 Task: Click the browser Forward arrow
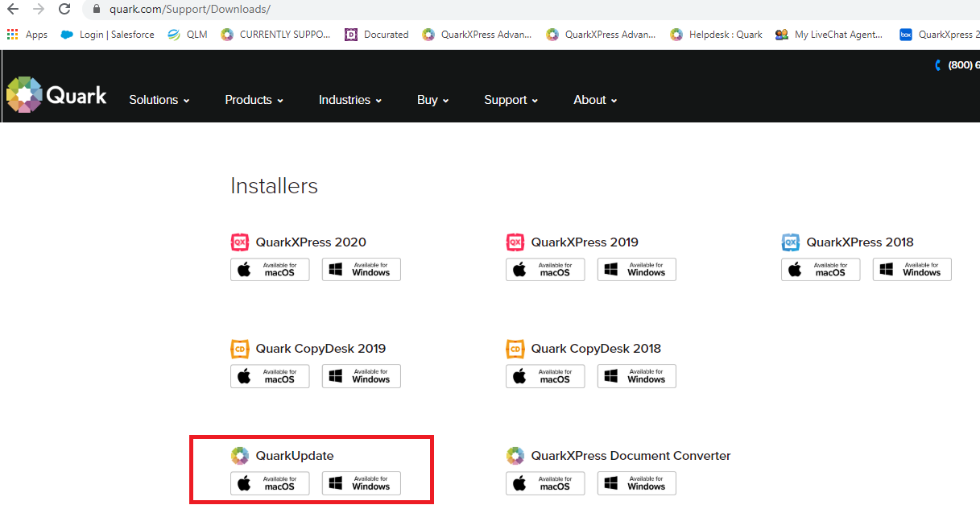39,10
